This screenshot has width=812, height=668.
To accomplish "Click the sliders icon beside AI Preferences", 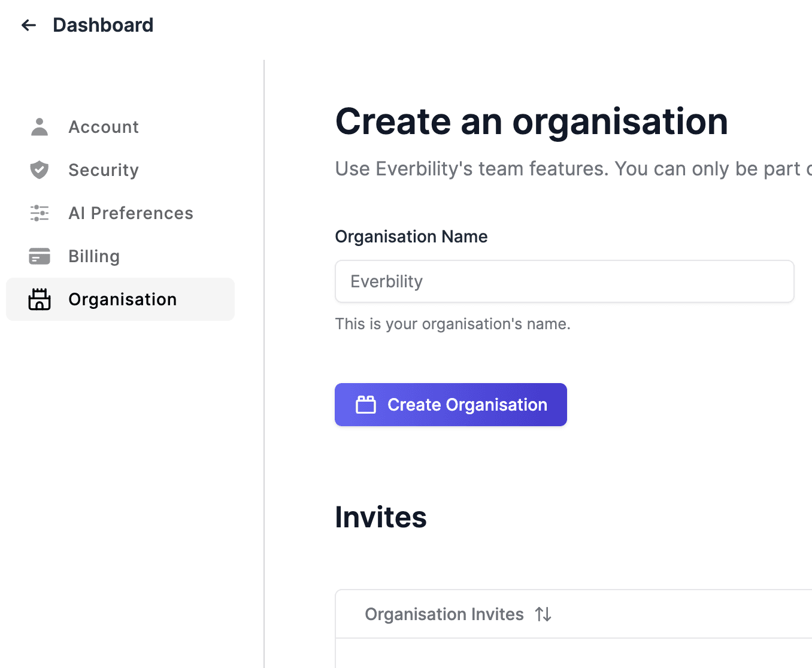I will click(x=39, y=213).
